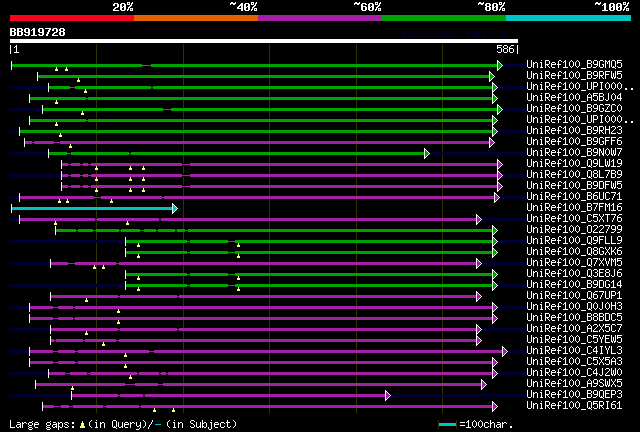This screenshot has width=640, height=432.
Task: Click the cyan arrowhead of the UniRef100_B7FM16 alignment
Action: [x=175, y=209]
